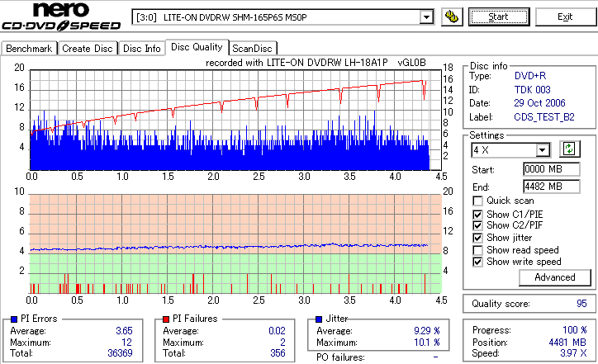Click the blue Jitter legend square
Viewport: 598px width, 364px height.
(x=319, y=319)
